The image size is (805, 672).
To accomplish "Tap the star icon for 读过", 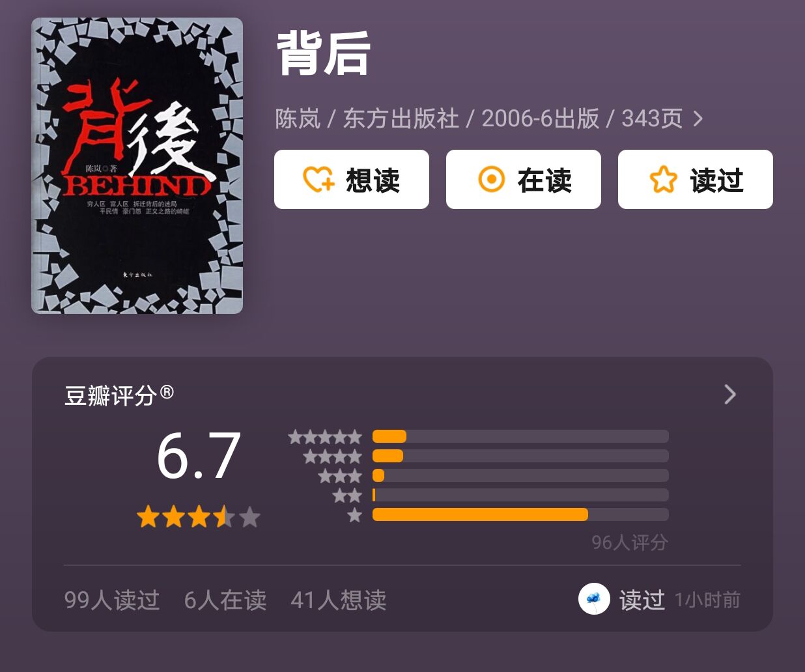I will [x=664, y=179].
